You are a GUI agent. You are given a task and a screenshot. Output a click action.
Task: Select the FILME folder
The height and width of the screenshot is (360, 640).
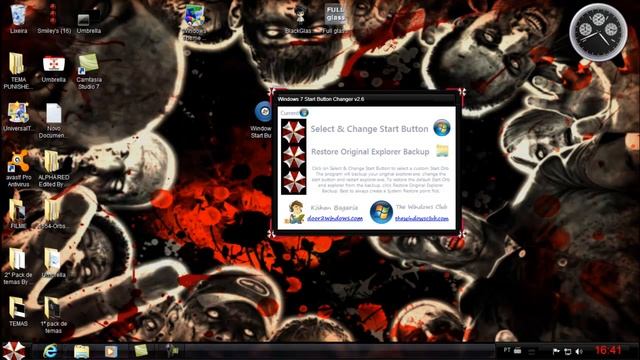click(x=18, y=214)
